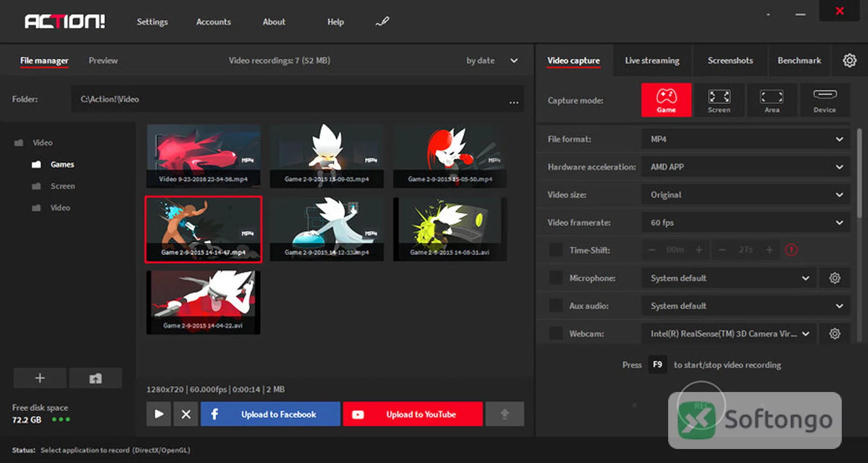Open the Webcam device dropdown
The image size is (868, 463).
(x=729, y=334)
